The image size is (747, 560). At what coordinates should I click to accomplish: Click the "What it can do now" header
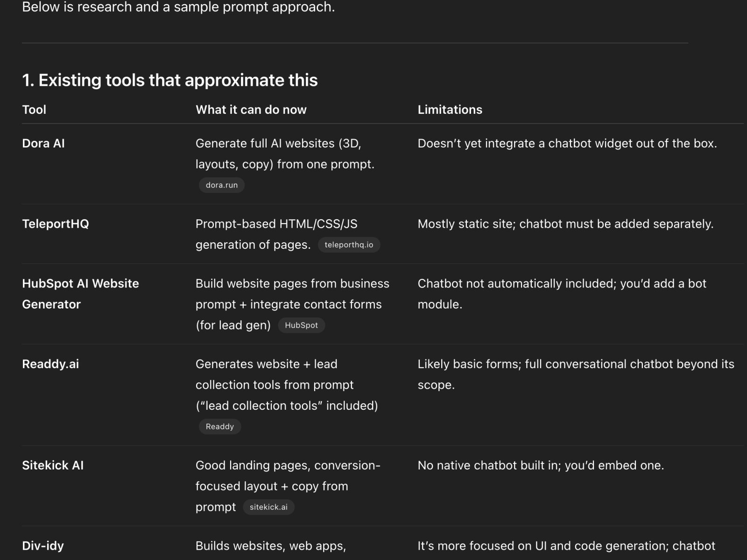pyautogui.click(x=251, y=110)
